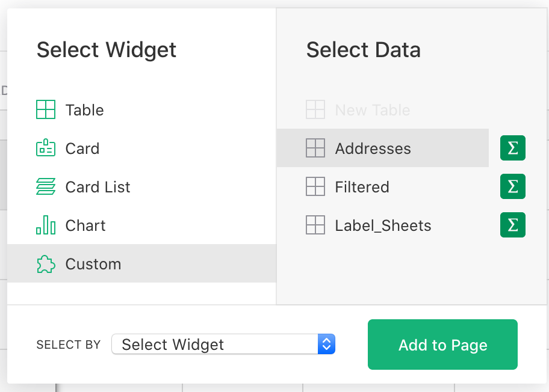Click the Label_Sheets table grid icon
The width and height of the screenshot is (549, 392).
coord(315,225)
